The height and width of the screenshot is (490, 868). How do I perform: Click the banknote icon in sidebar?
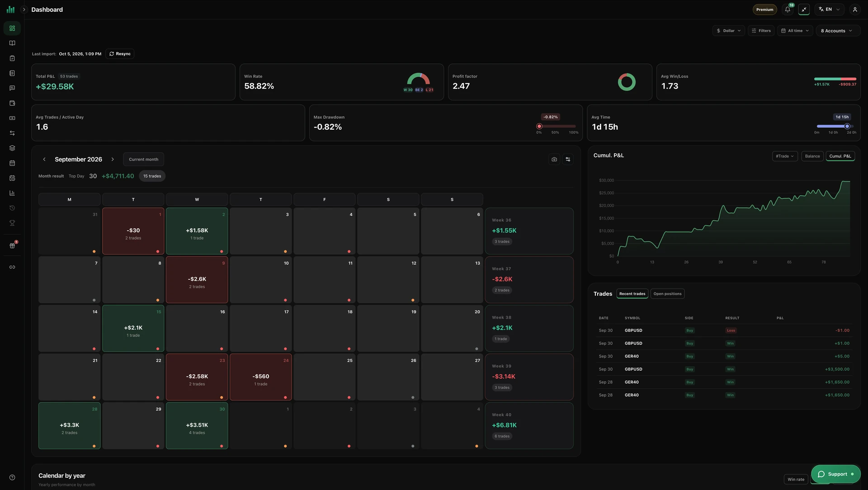click(x=12, y=118)
